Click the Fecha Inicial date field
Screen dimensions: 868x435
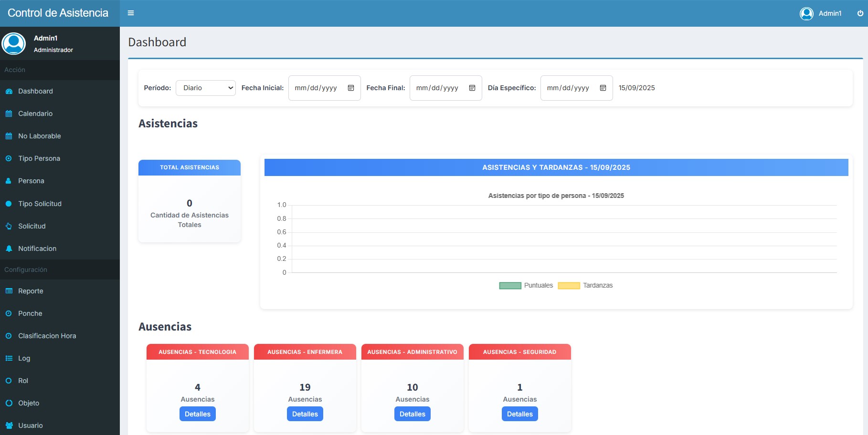coord(325,88)
